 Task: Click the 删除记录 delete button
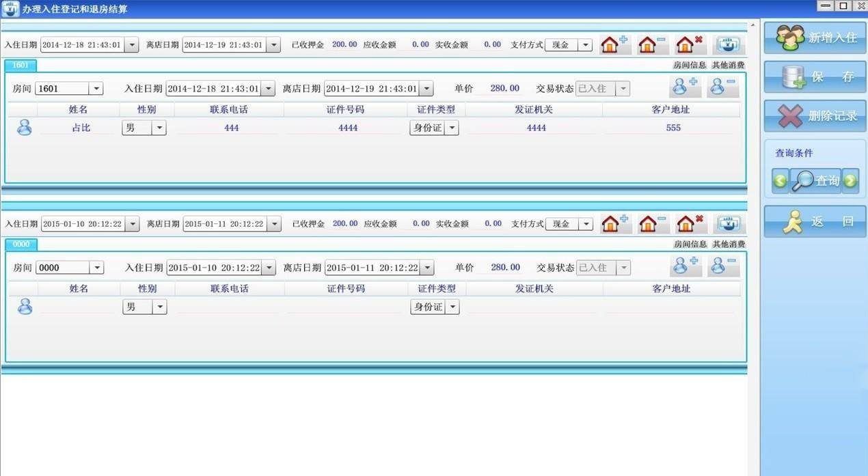815,116
